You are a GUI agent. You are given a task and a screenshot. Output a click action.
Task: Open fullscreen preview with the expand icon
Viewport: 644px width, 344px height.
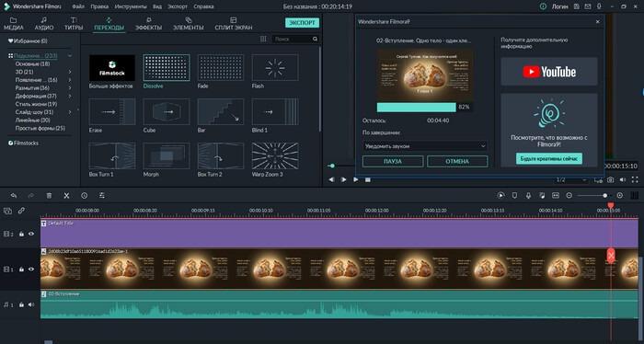pyautogui.click(x=635, y=179)
